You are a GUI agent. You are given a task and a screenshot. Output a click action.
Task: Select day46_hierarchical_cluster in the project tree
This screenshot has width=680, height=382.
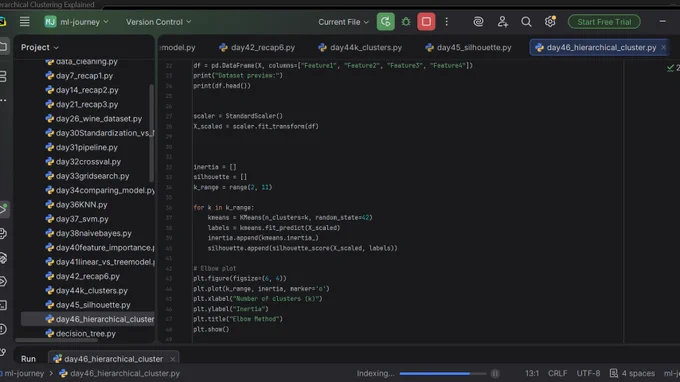[x=88, y=319]
